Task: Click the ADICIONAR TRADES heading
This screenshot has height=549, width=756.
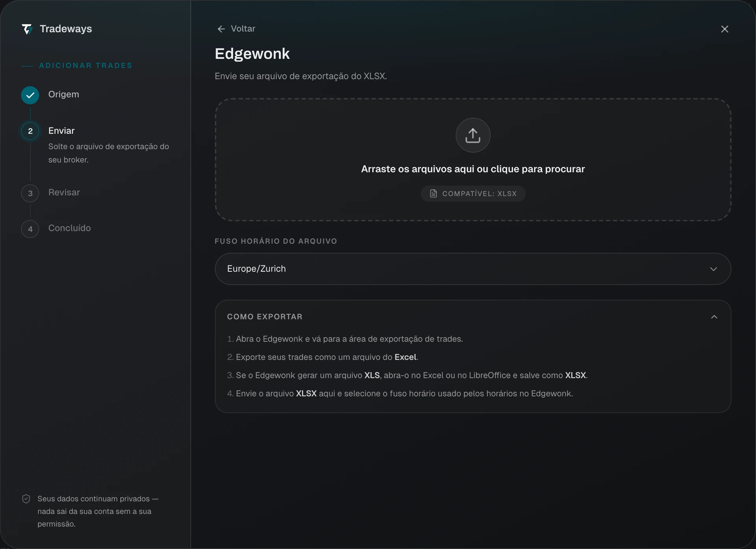Action: (x=85, y=65)
